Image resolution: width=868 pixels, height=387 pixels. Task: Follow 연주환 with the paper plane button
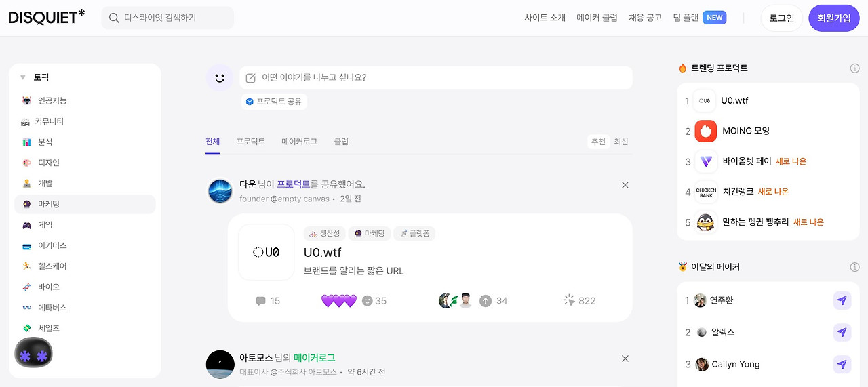[842, 300]
